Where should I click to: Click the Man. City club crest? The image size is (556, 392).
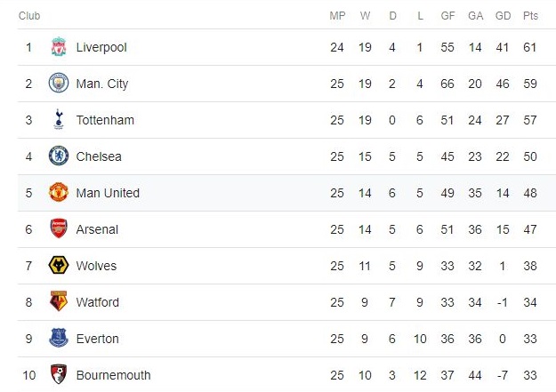pyautogui.click(x=59, y=84)
